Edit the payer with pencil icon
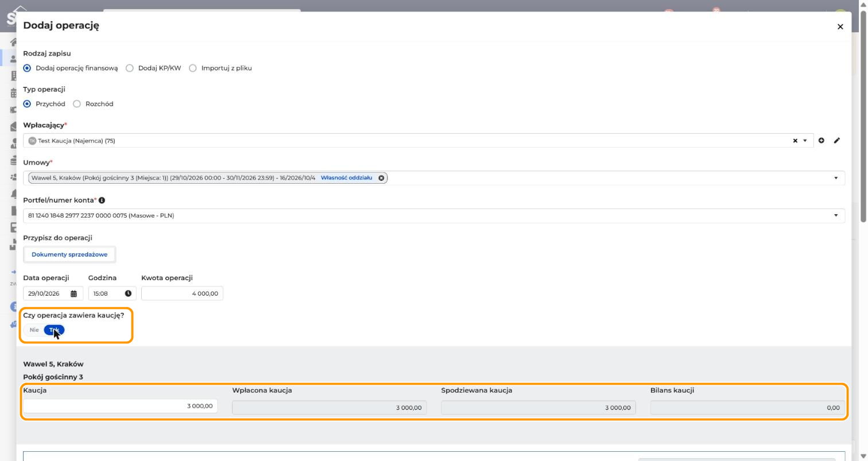 pyautogui.click(x=837, y=141)
